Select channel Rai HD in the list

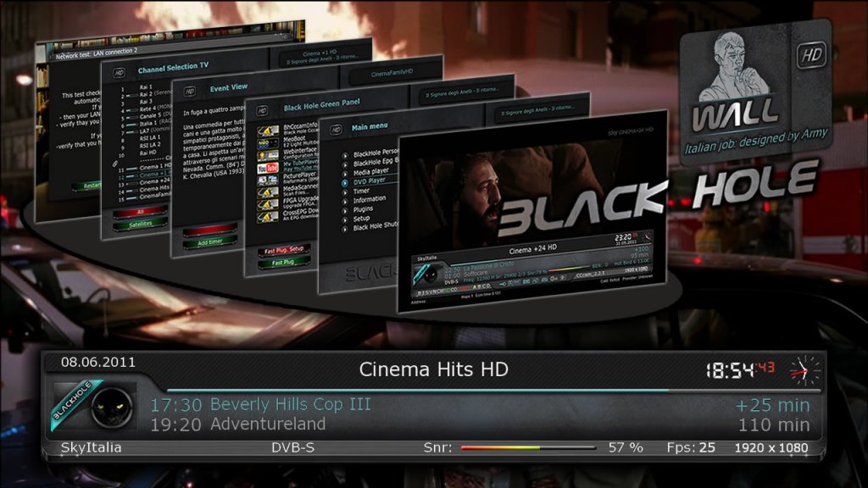coord(146,153)
